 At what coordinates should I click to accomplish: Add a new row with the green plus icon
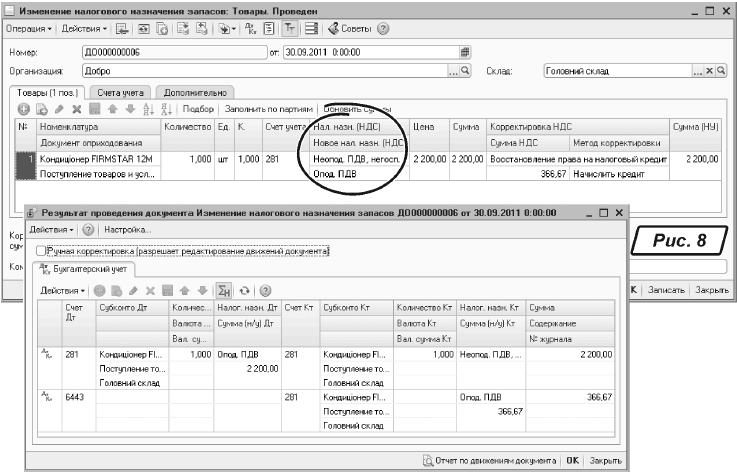(x=22, y=109)
